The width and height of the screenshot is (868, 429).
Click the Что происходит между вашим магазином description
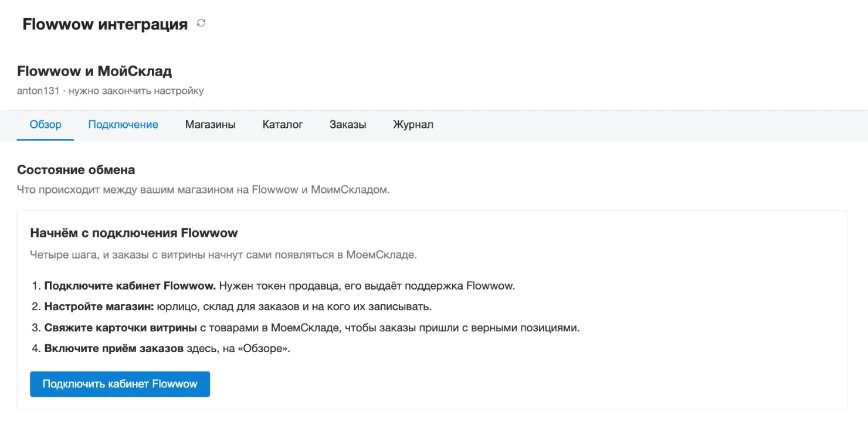pyautogui.click(x=204, y=190)
